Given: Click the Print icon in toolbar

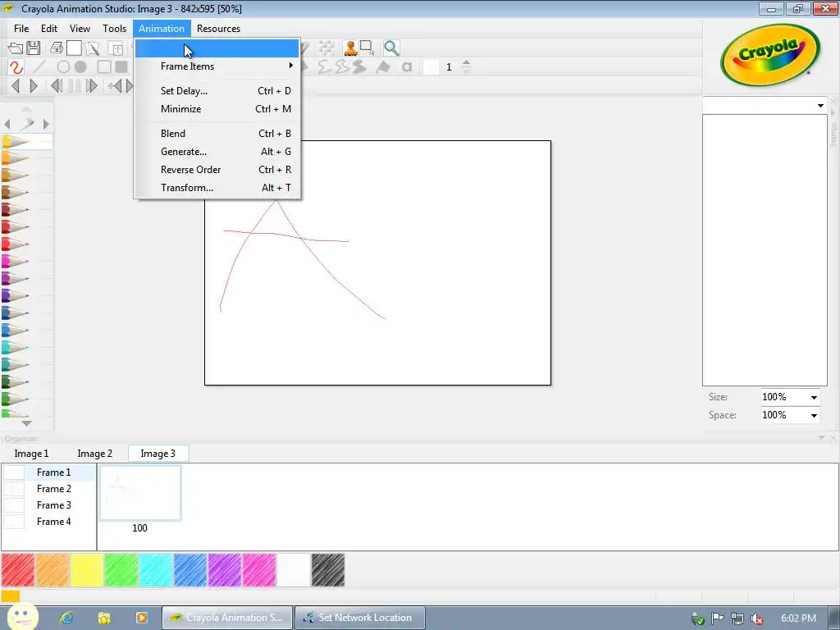Looking at the screenshot, I should [57, 48].
